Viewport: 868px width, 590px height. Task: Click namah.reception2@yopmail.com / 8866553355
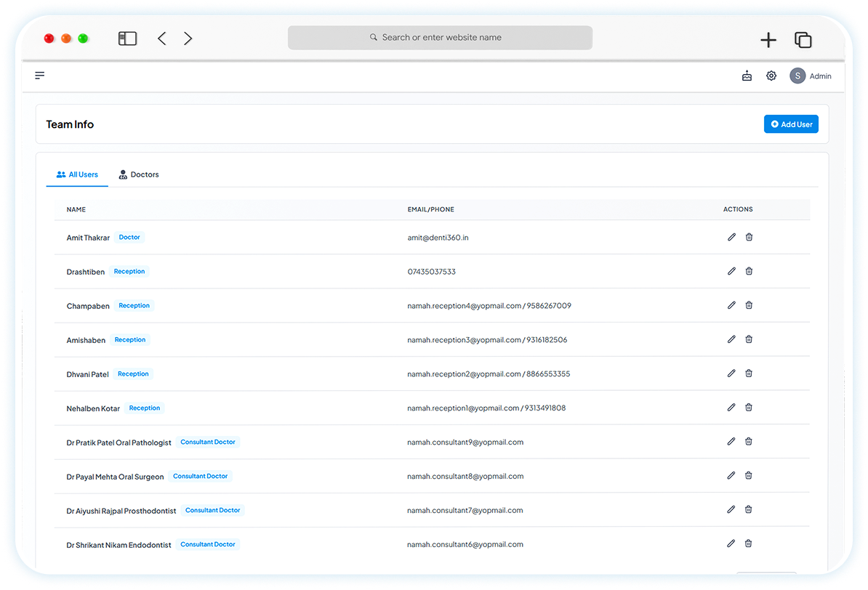pos(489,374)
